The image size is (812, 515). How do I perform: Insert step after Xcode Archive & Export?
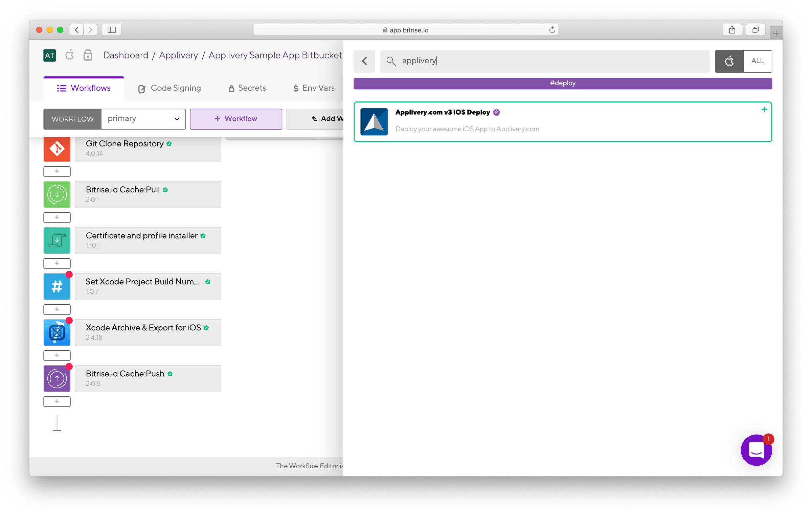pyautogui.click(x=57, y=355)
